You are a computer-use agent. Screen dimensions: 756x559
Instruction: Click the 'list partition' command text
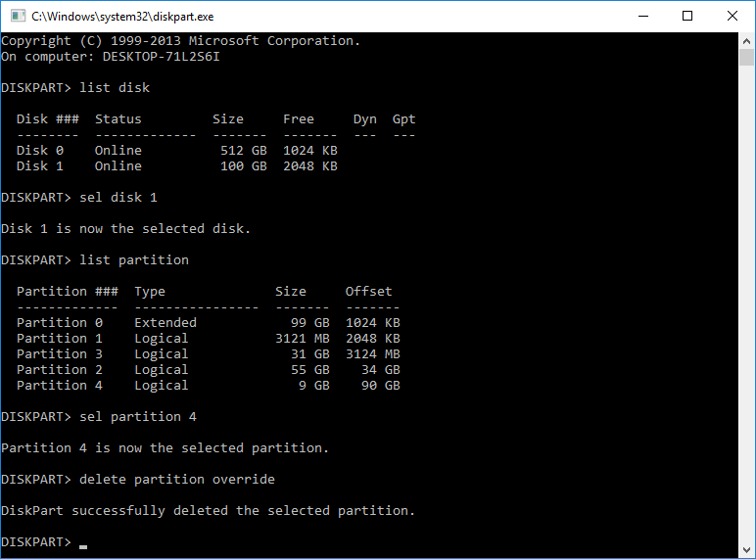tap(134, 259)
